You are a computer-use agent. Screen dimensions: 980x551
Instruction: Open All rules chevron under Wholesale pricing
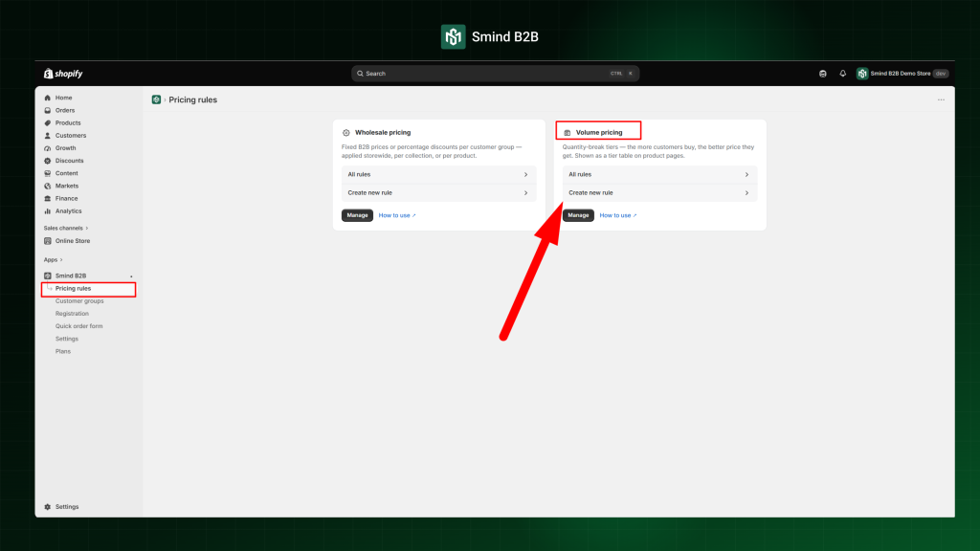(x=525, y=175)
